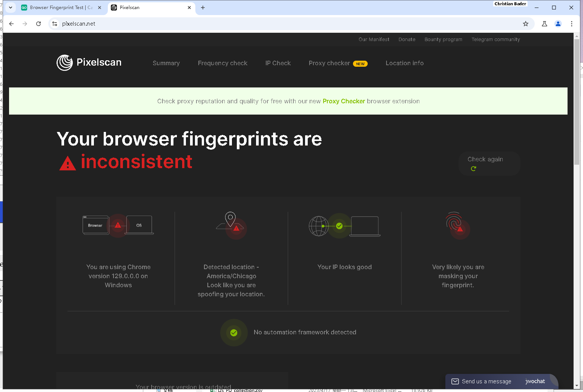Open the Summary menu item

(166, 63)
